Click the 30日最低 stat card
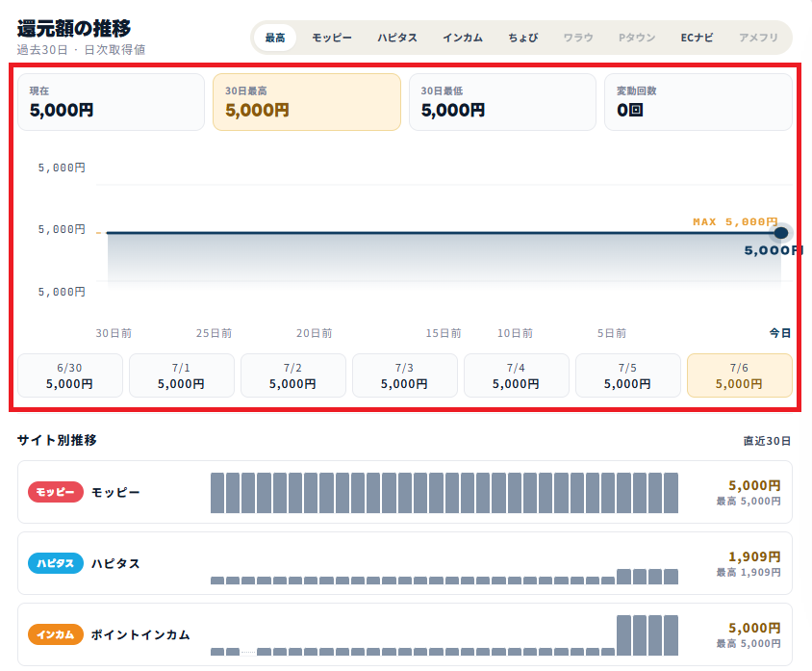 (x=502, y=102)
